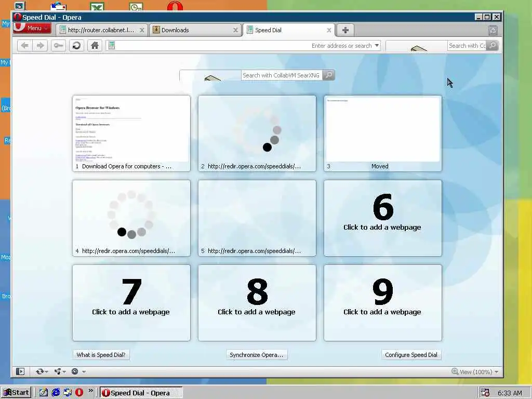Click the toolbar search magnifier button
532x399 pixels.
coord(493,46)
